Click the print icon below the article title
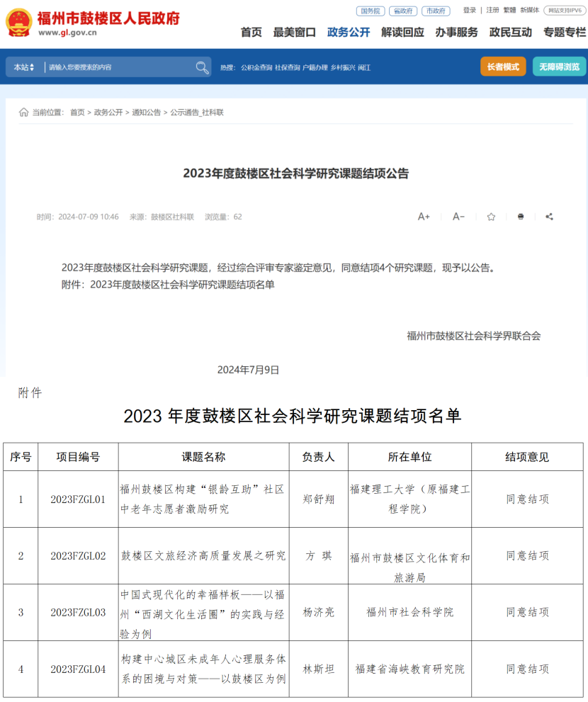The width and height of the screenshot is (588, 702). (520, 217)
